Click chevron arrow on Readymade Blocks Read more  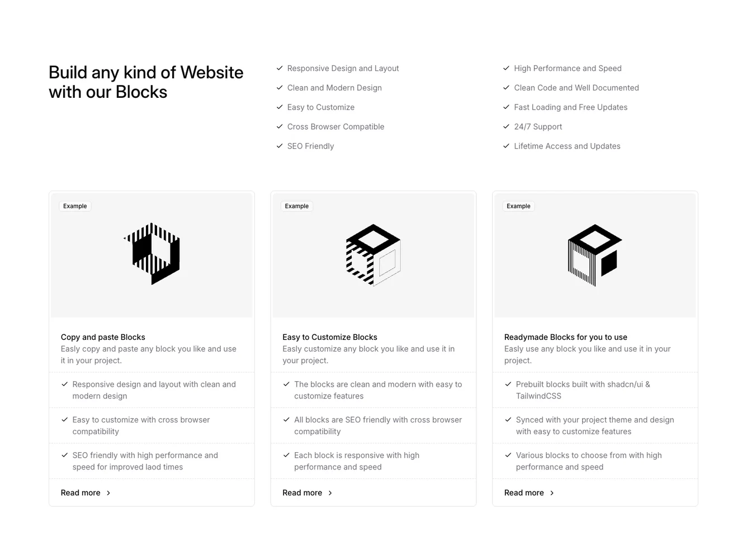pyautogui.click(x=552, y=493)
